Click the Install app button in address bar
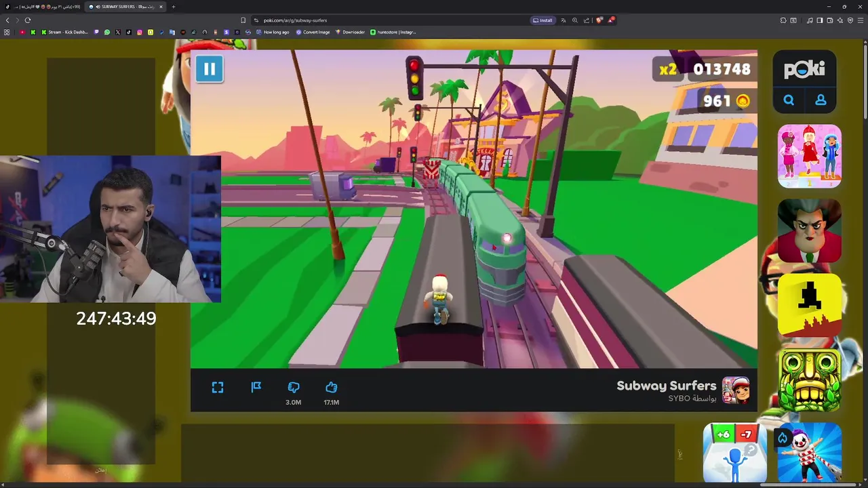This screenshot has width=868, height=488. coord(543,20)
